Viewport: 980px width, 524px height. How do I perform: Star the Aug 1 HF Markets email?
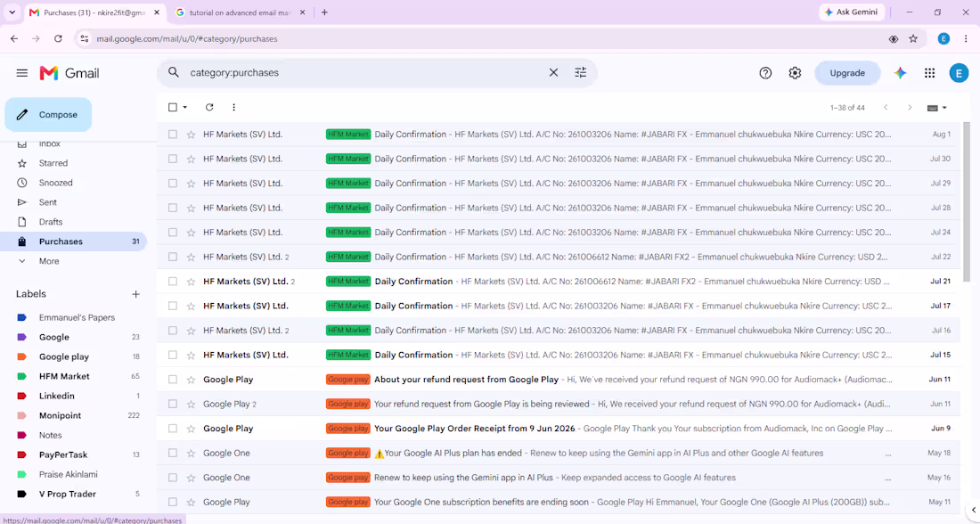[x=192, y=135]
